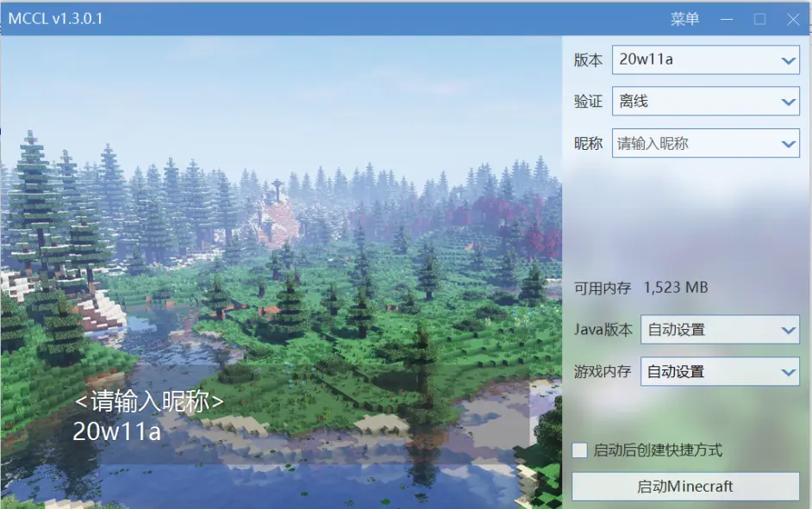
Task: Click the 可用内存 label
Action: pos(603,289)
